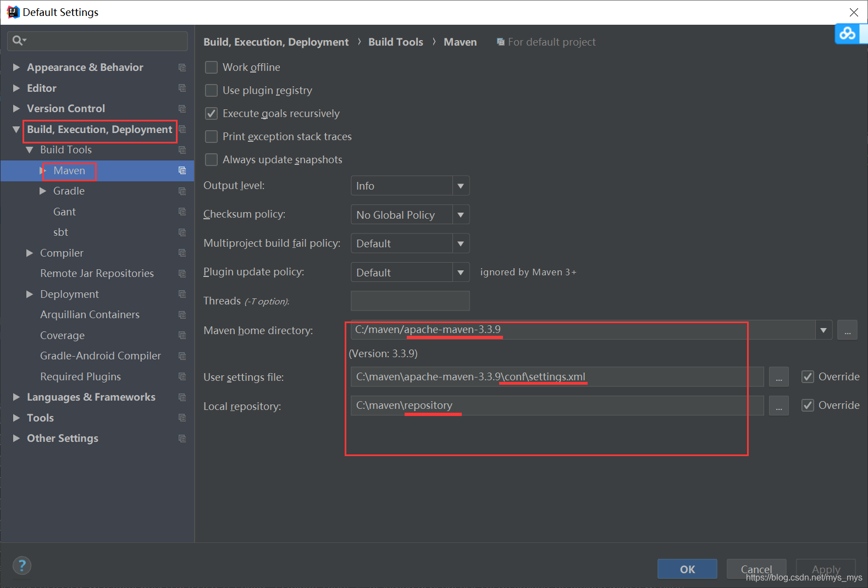Open Remote Jar Repositories settings

97,273
